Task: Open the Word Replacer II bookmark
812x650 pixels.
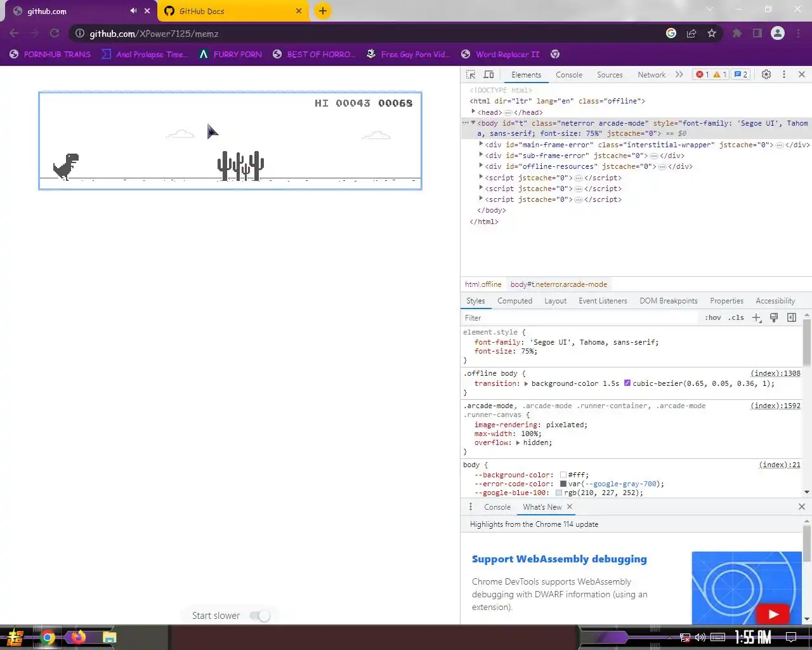Action: 500,54
